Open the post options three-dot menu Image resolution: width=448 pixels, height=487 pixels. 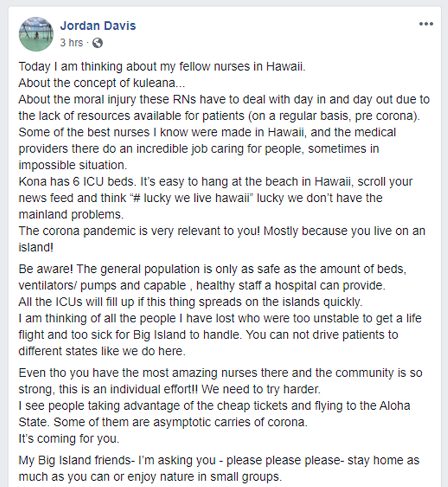[x=426, y=24]
